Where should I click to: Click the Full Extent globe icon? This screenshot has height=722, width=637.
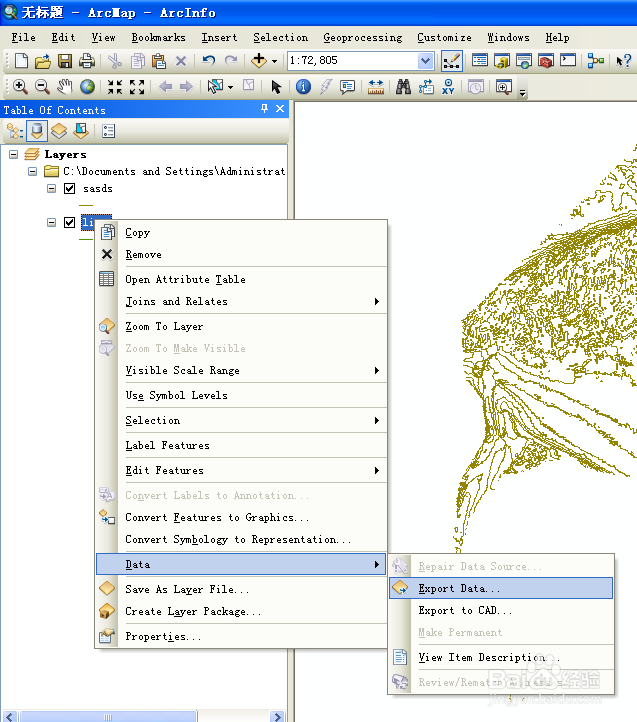click(87, 87)
